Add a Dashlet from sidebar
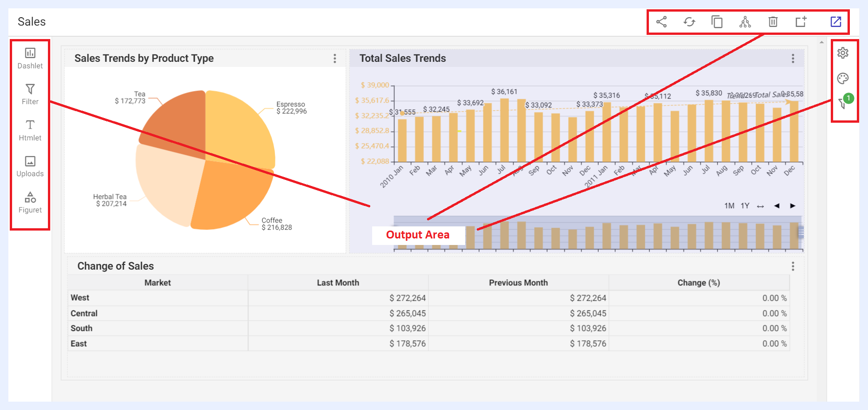The height and width of the screenshot is (410, 868). pos(30,59)
